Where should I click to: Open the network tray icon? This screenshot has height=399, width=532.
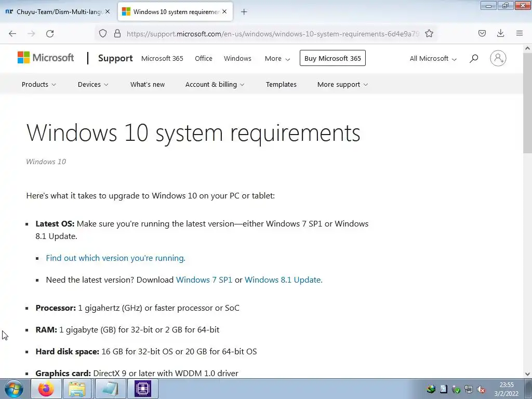[469, 390]
